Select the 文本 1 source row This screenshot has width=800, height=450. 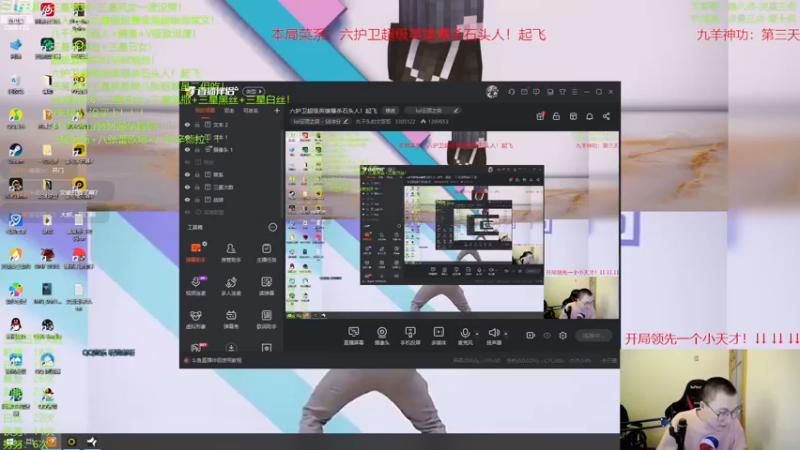(x=231, y=137)
